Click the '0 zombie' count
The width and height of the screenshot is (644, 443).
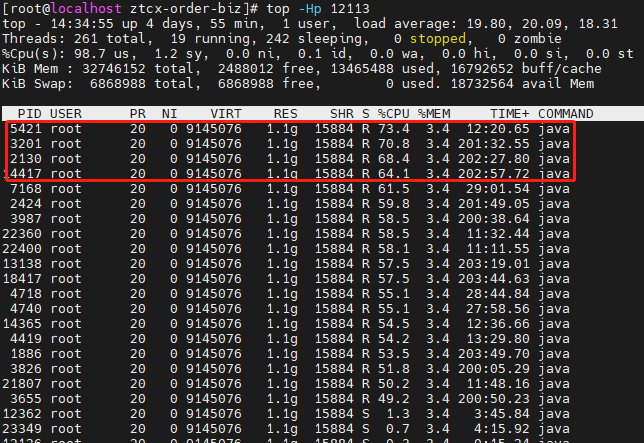click(x=529, y=39)
